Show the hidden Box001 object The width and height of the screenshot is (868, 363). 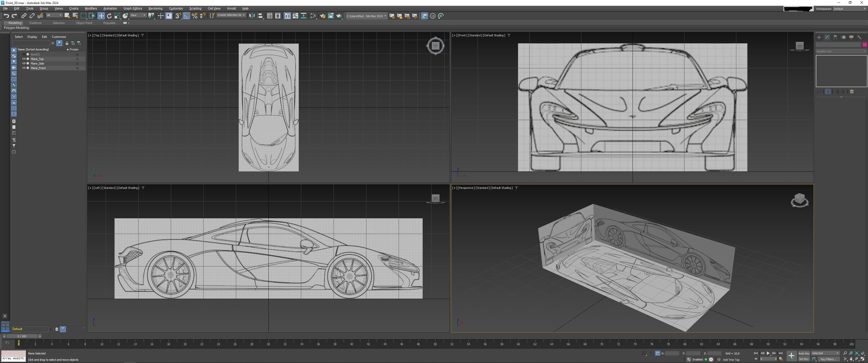coord(24,54)
